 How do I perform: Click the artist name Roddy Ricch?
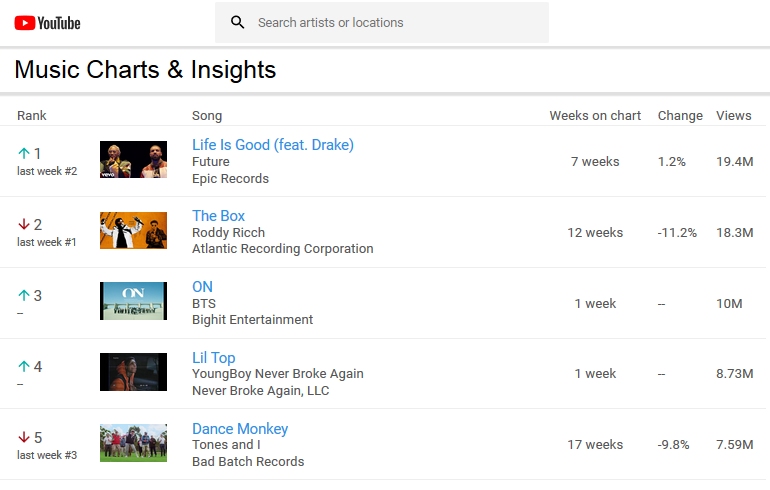[x=228, y=232]
